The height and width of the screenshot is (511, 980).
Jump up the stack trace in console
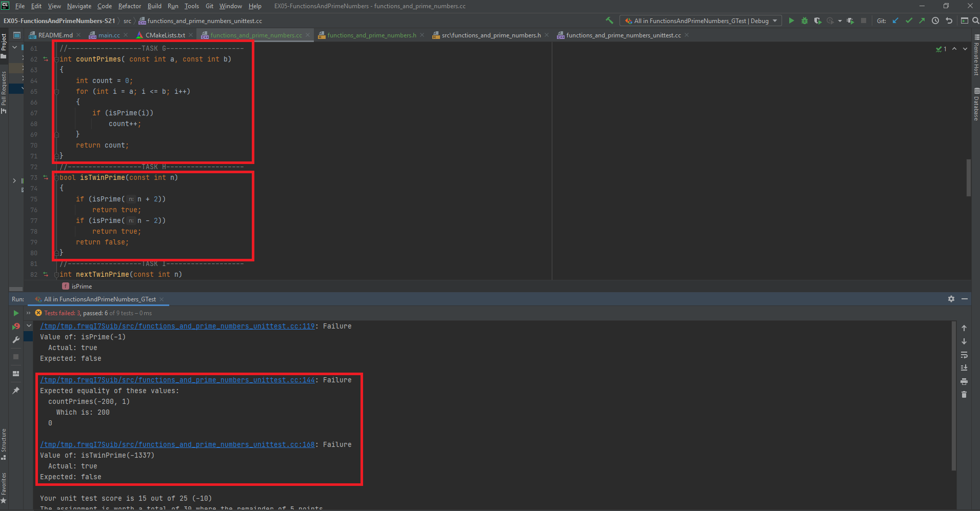(964, 328)
